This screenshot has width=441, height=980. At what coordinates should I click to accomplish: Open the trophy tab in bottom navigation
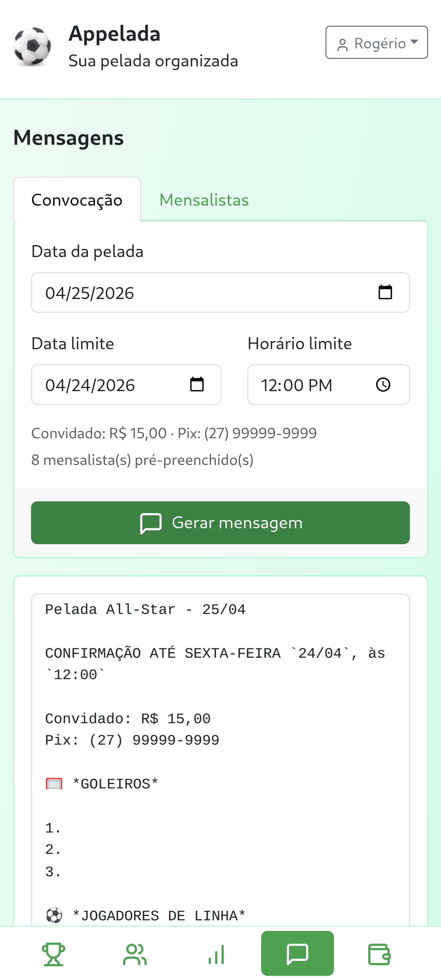[53, 954]
